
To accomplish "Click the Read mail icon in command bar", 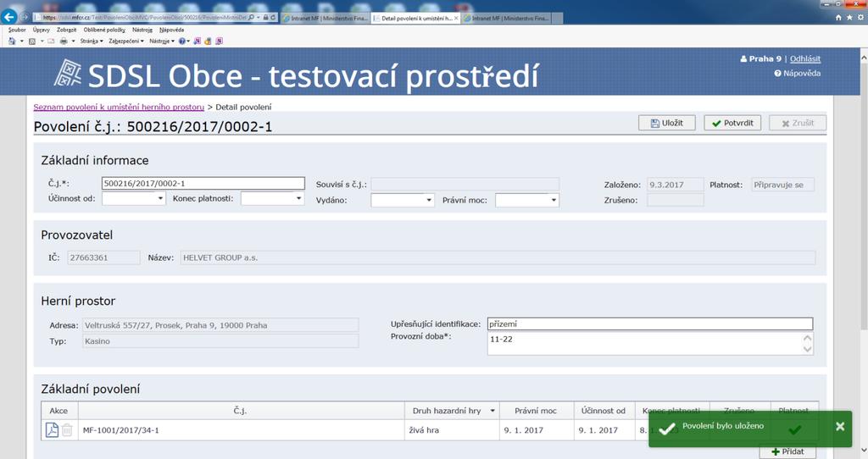I will click(51, 41).
